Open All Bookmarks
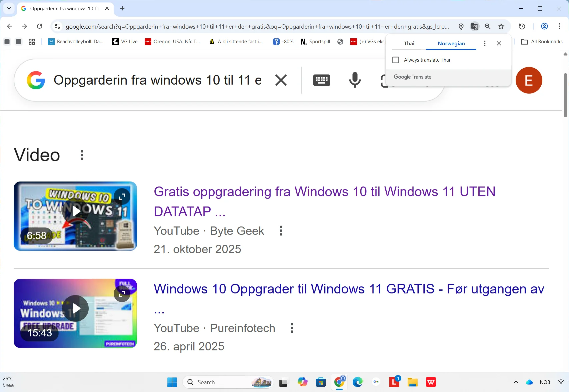This screenshot has height=392, width=569. tap(542, 42)
